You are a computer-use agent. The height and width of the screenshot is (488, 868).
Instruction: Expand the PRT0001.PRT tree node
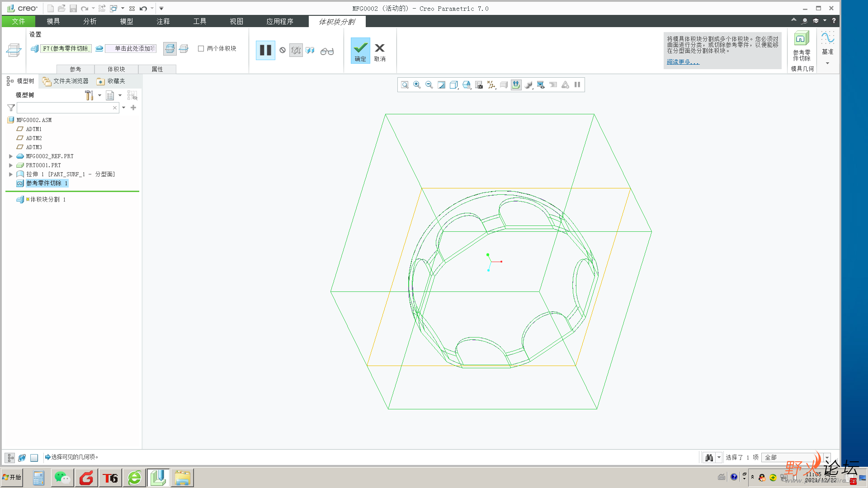click(11, 165)
